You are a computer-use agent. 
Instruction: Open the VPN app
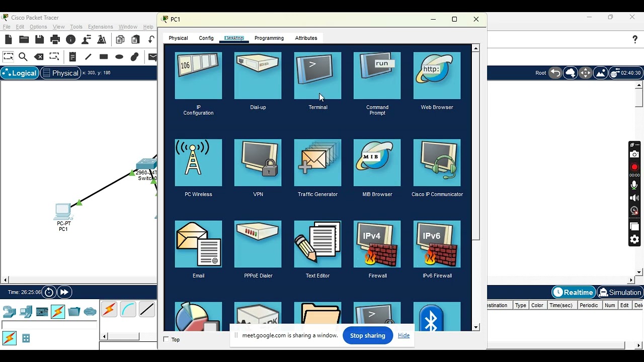(258, 162)
